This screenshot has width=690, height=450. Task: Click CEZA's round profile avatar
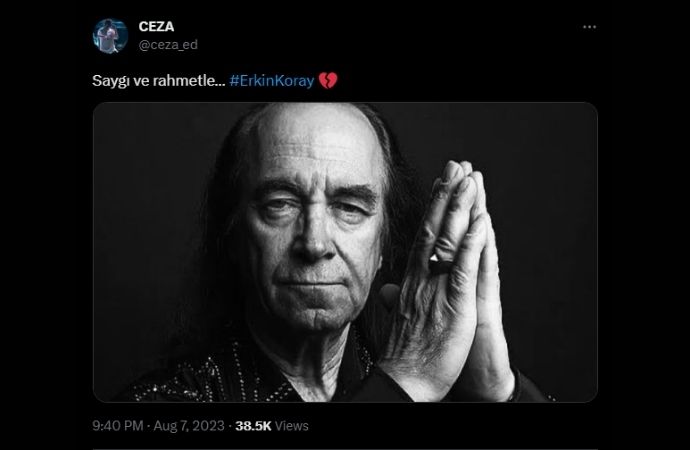pos(110,36)
